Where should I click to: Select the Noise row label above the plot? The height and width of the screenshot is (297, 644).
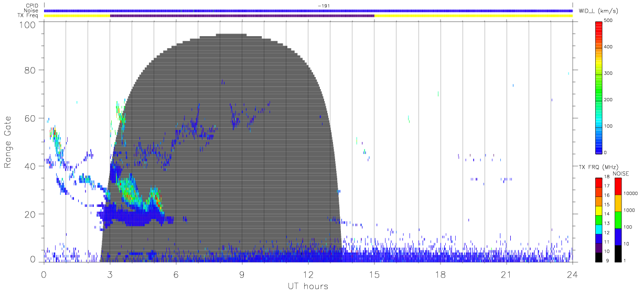coord(31,10)
